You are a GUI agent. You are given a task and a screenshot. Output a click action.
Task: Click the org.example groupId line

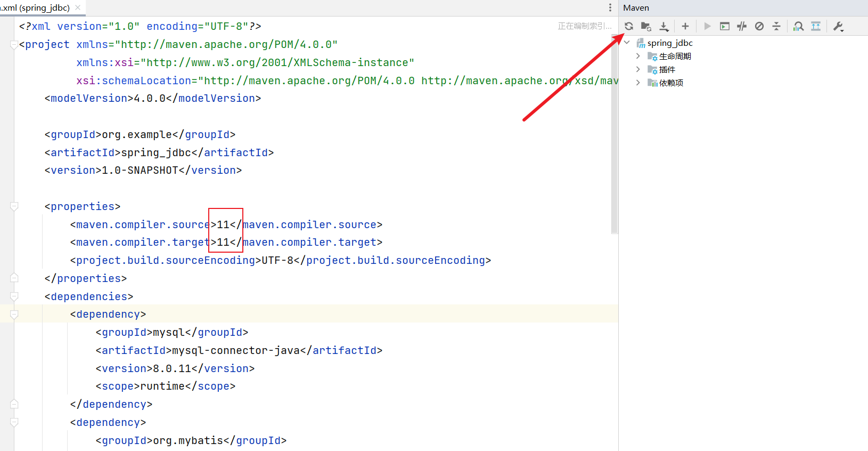tap(140, 134)
